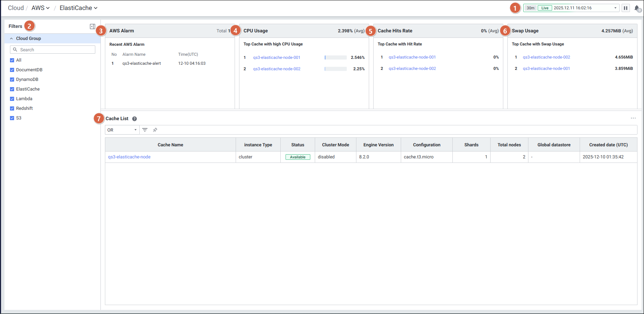Click CPU usage bar for node-002

pyautogui.click(x=335, y=69)
